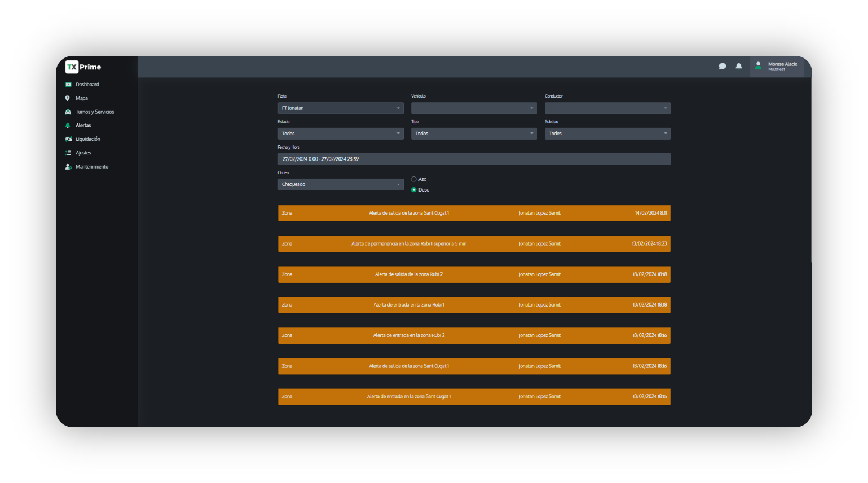Click the checklist icon beside Ajustes

coord(68,153)
